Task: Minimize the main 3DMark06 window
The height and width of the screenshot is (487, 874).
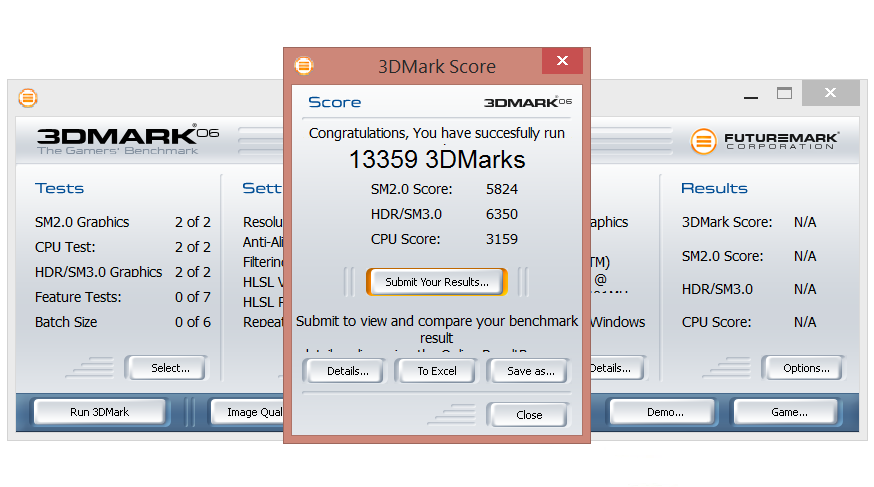Action: pyautogui.click(x=751, y=94)
